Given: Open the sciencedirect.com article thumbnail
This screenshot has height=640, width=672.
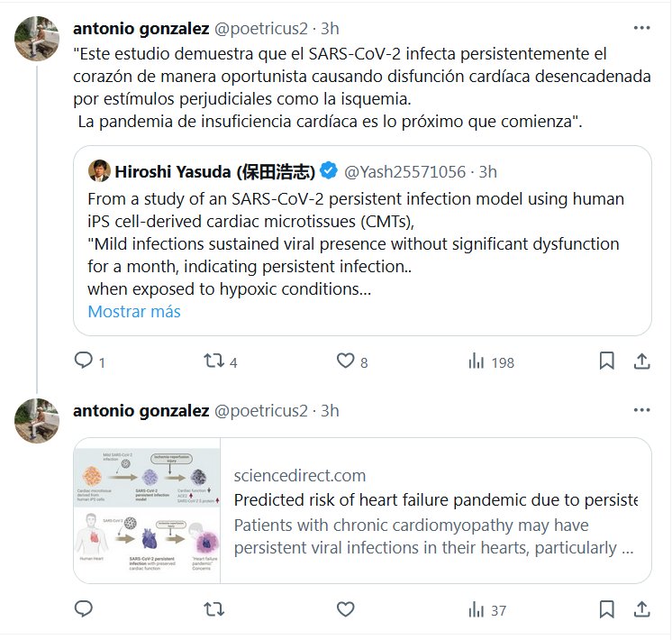Looking at the screenshot, I should tap(147, 510).
